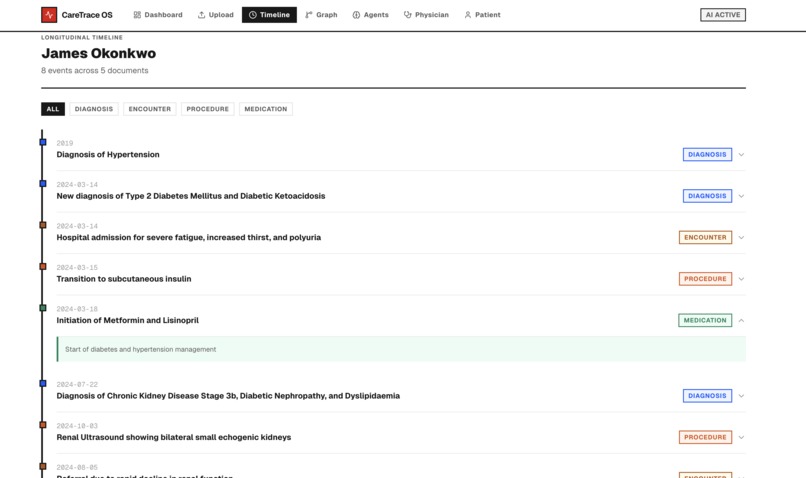Click the 2024-10-03 date label
The image size is (806, 478).
coord(77,426)
